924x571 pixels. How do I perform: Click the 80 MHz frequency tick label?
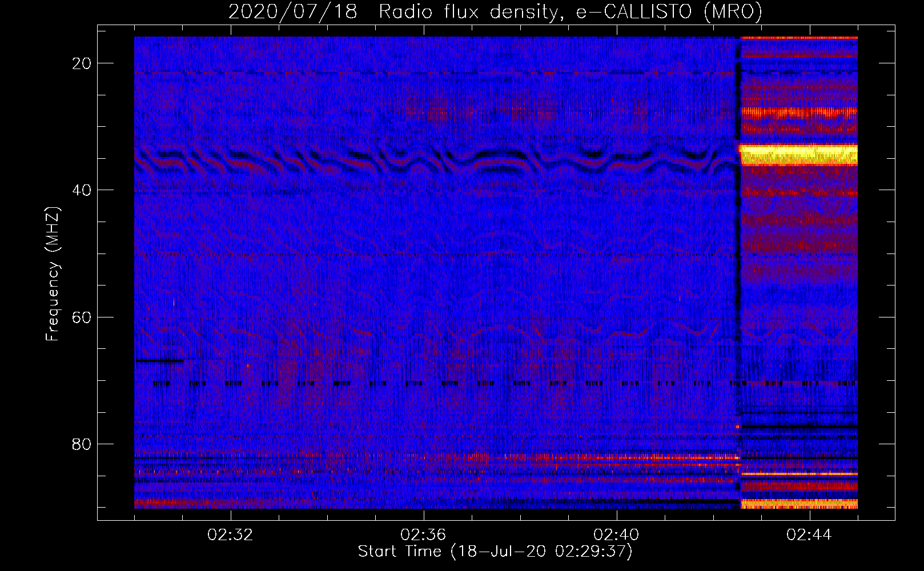82,444
